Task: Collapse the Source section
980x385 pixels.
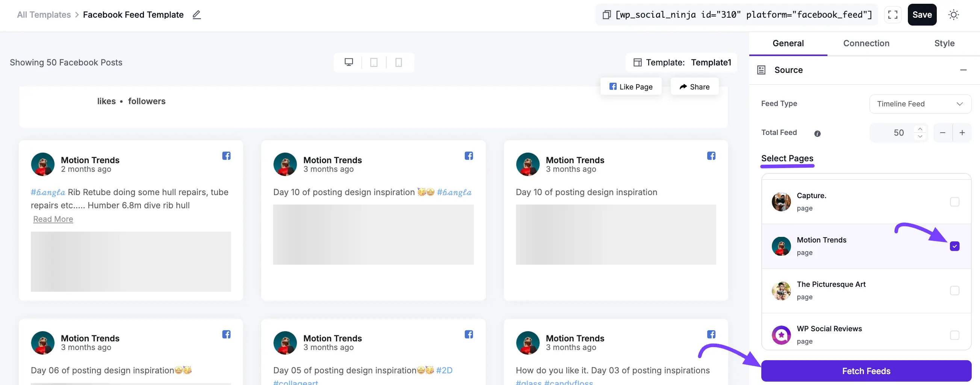Action: pyautogui.click(x=964, y=70)
